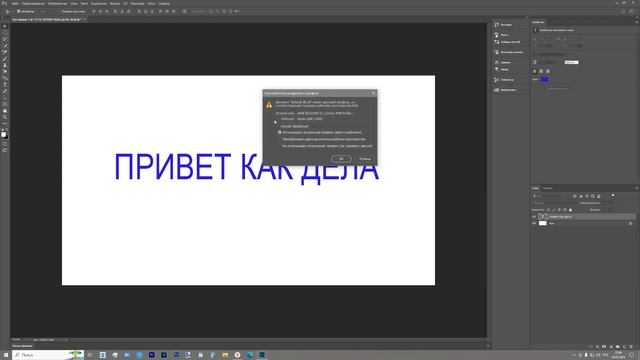Open the Layers panel flyout menu

[x=636, y=188]
